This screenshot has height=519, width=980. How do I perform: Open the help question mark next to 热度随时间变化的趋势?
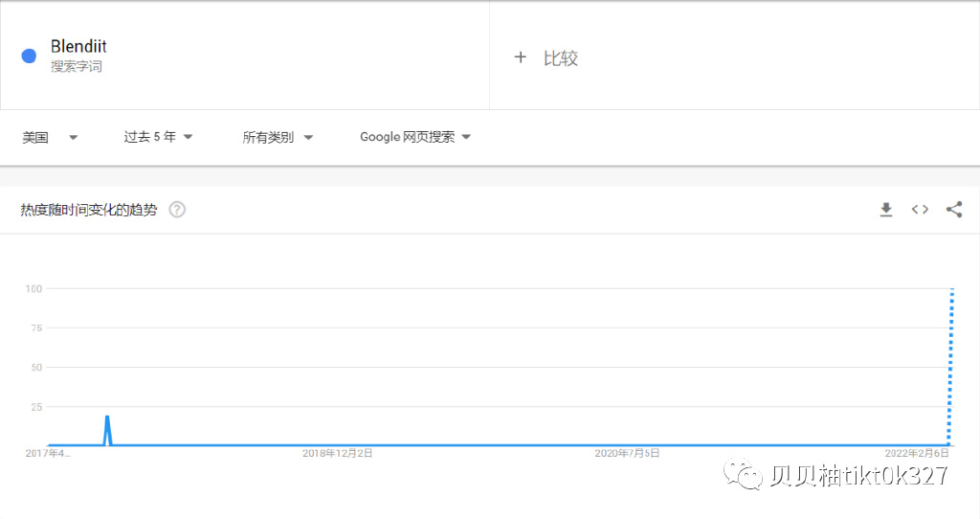[177, 210]
